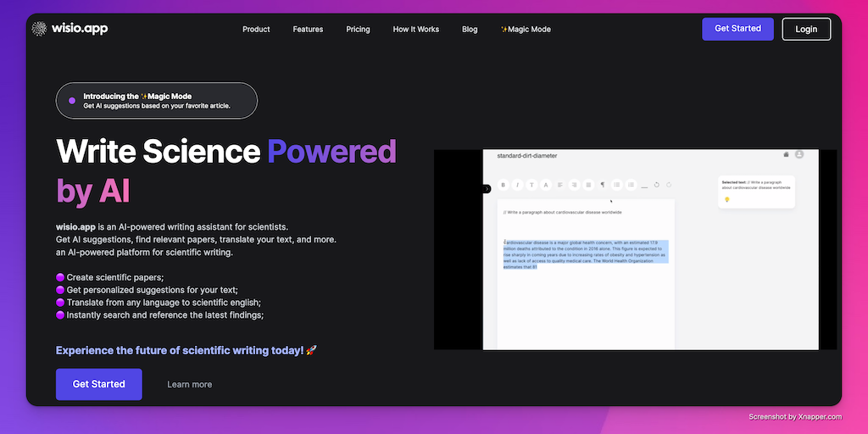868x434 pixels.
Task: Open the Features menu item
Action: tap(308, 30)
